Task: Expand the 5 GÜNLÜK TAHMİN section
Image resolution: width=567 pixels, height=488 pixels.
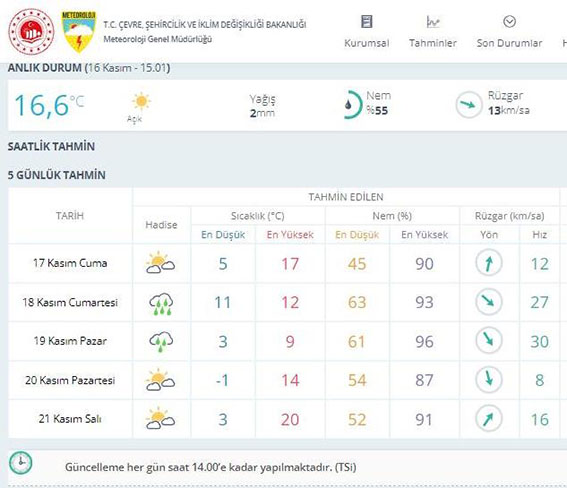Action: click(x=57, y=175)
